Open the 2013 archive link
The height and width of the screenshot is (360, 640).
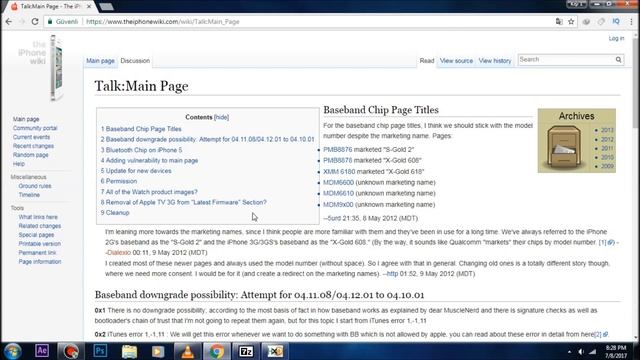click(607, 130)
